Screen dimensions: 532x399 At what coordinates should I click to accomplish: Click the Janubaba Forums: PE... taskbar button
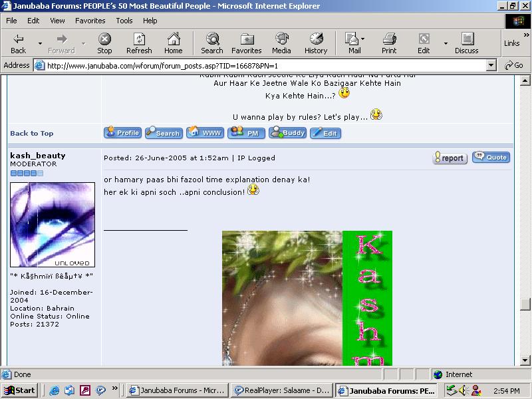tap(387, 390)
